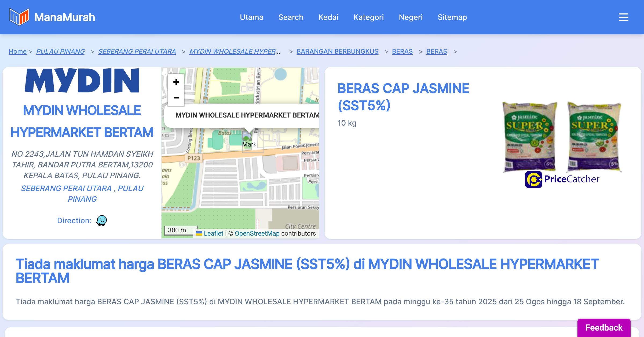Click last BERAS breadcrumb link
This screenshot has width=644, height=337.
pos(437,51)
